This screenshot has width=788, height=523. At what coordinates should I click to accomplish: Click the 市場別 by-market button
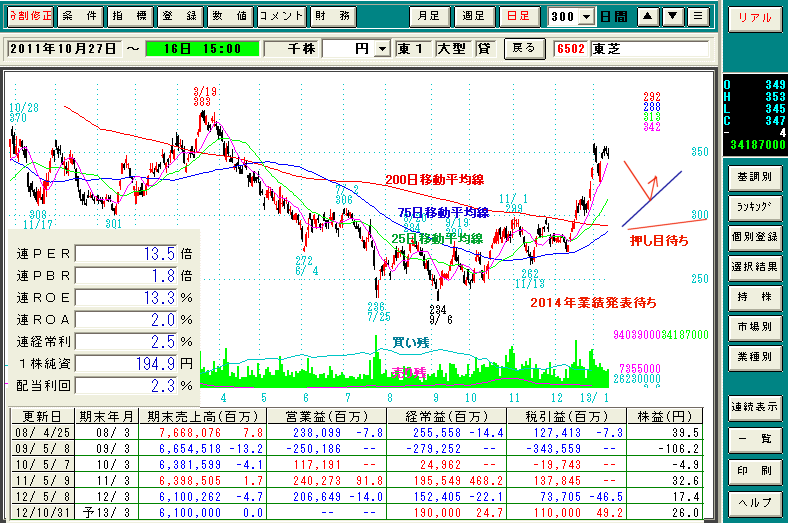[754, 328]
